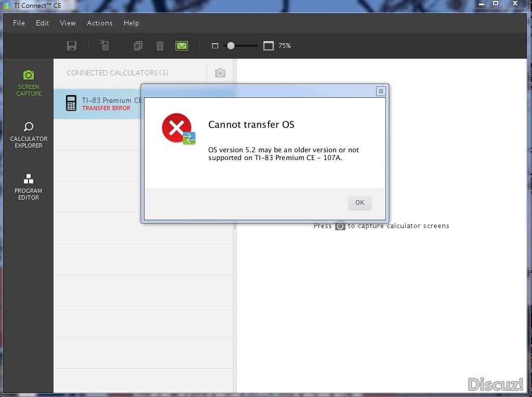
Task: Open the Help menu
Action: click(x=131, y=23)
